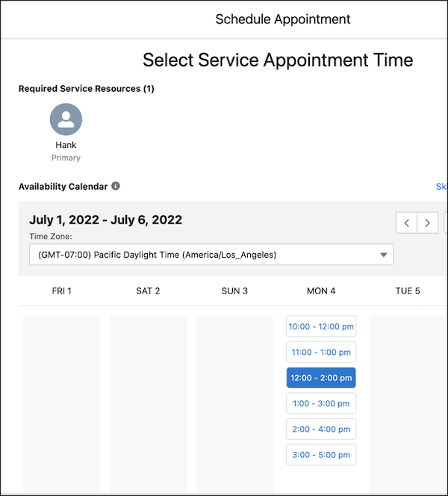Choose the 11:00 - 1:00 pm time slot
This screenshot has height=496, width=448.
coord(321,352)
